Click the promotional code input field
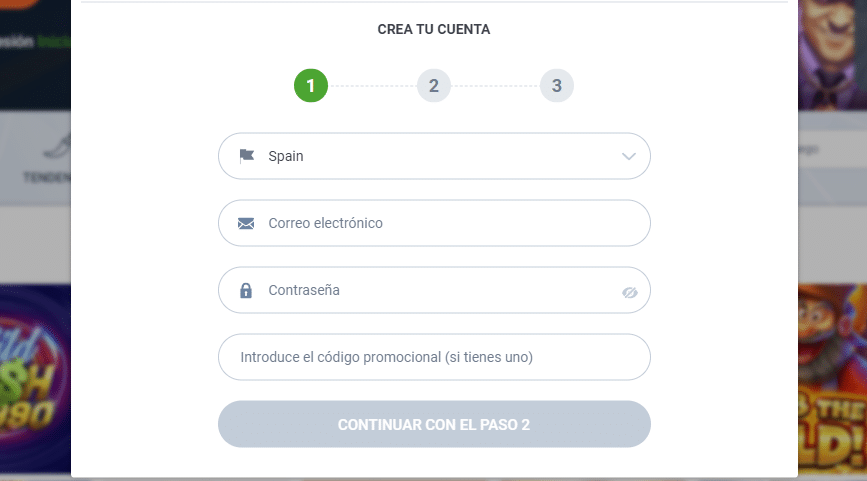 (x=434, y=357)
